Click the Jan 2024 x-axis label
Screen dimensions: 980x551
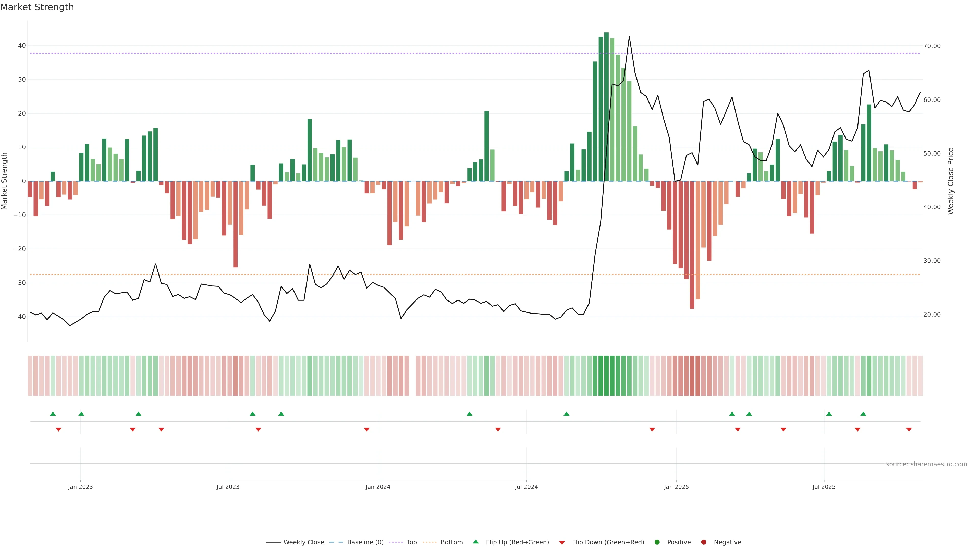[378, 487]
